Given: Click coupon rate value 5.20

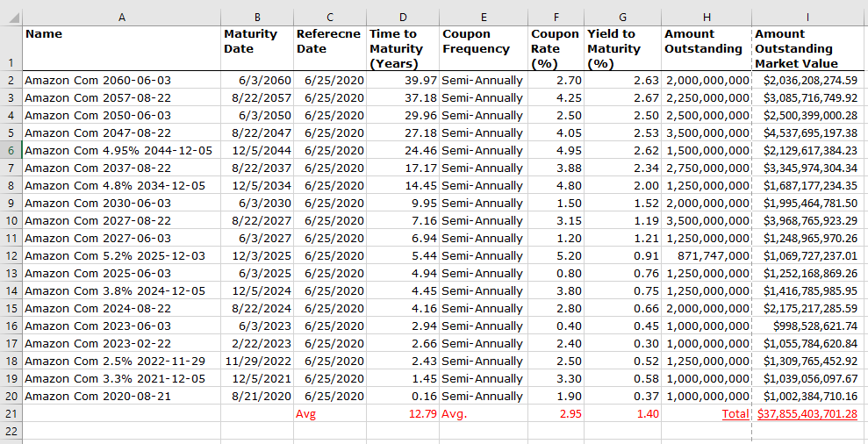Looking at the screenshot, I should tap(556, 255).
